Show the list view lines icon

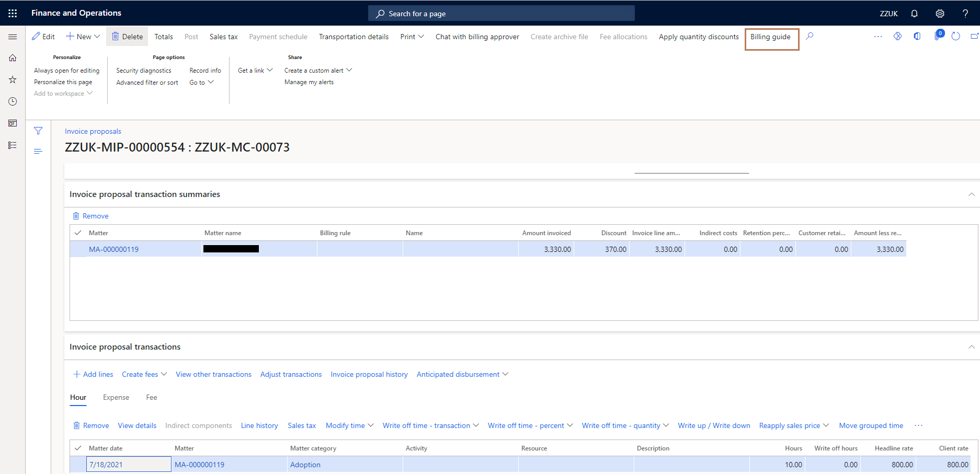click(38, 151)
